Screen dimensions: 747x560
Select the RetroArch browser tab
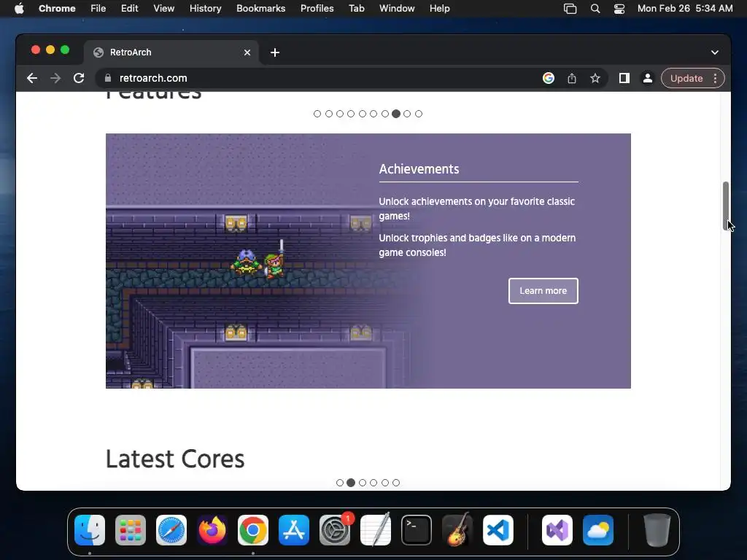[x=171, y=52]
